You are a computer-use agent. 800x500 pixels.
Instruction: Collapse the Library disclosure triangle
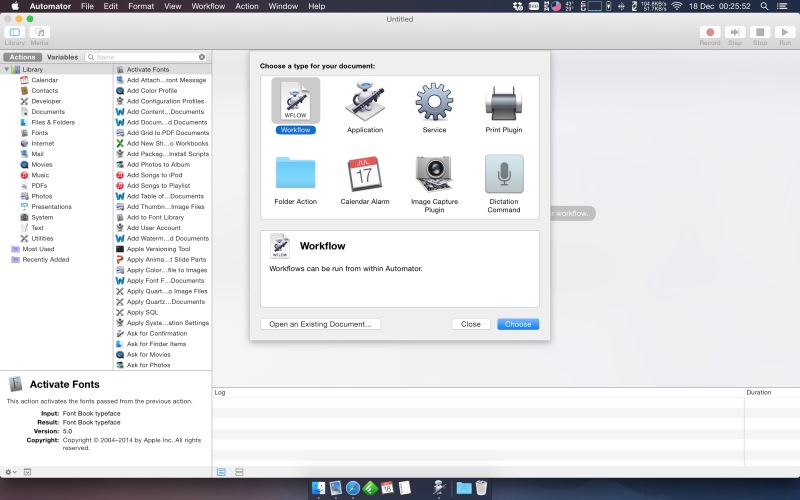click(7, 69)
